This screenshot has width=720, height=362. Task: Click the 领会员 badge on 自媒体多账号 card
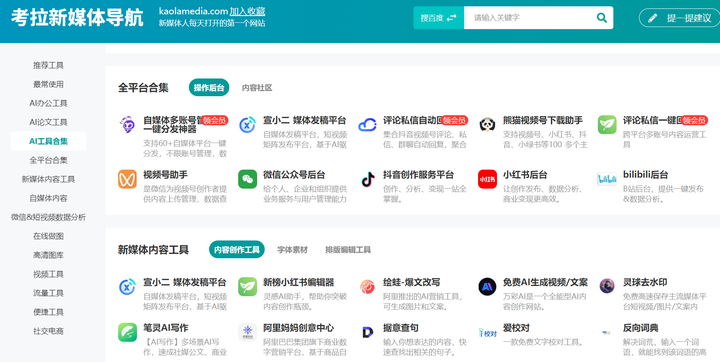coord(214,120)
